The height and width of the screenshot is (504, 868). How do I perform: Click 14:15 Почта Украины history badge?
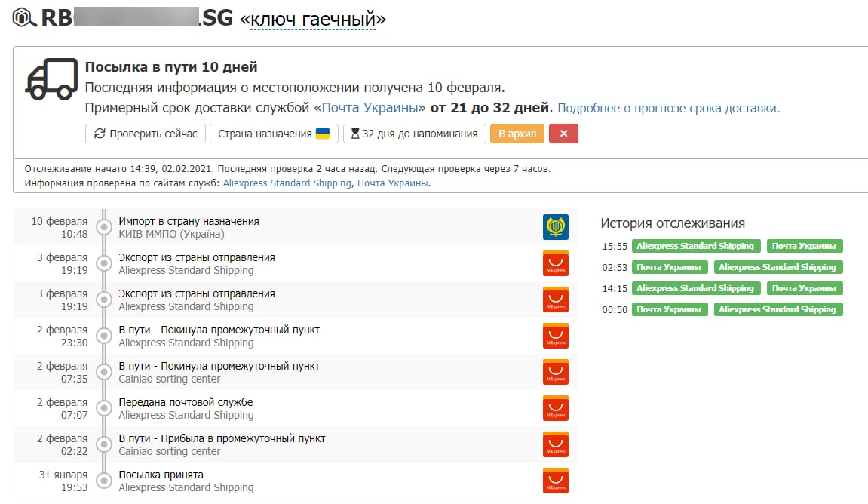pos(805,288)
